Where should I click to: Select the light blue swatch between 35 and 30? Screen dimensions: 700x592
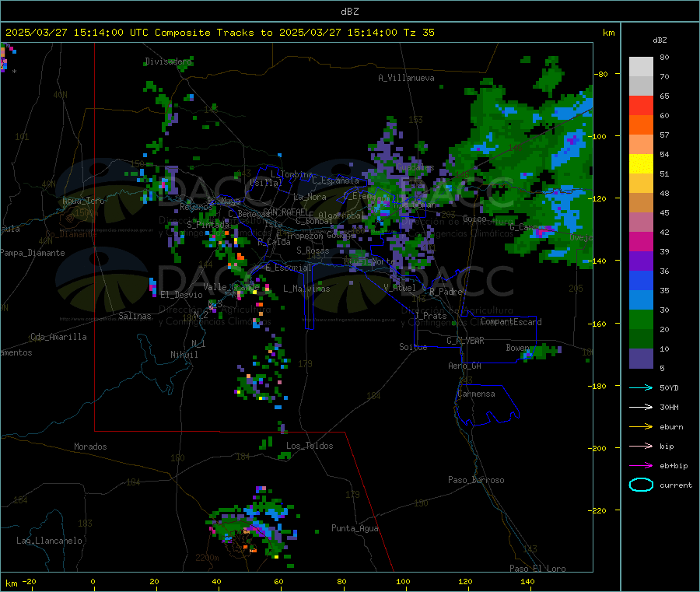pyautogui.click(x=641, y=300)
